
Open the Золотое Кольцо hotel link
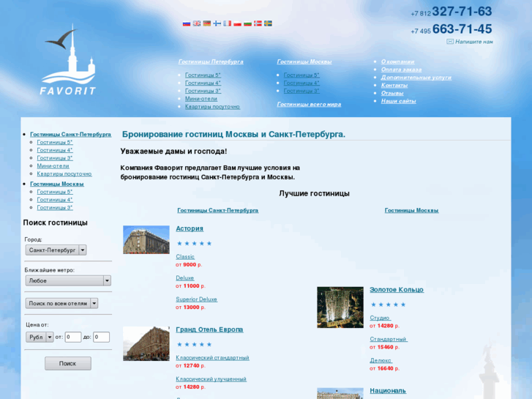point(397,290)
